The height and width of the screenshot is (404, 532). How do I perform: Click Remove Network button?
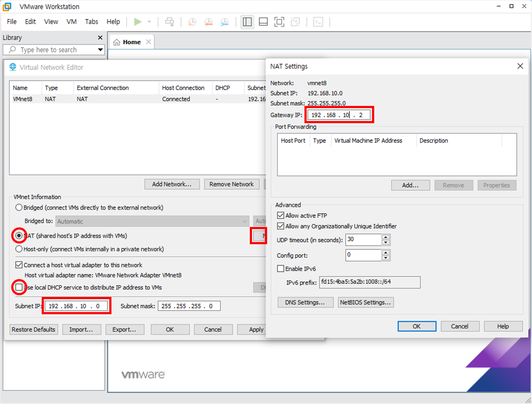pyautogui.click(x=231, y=184)
